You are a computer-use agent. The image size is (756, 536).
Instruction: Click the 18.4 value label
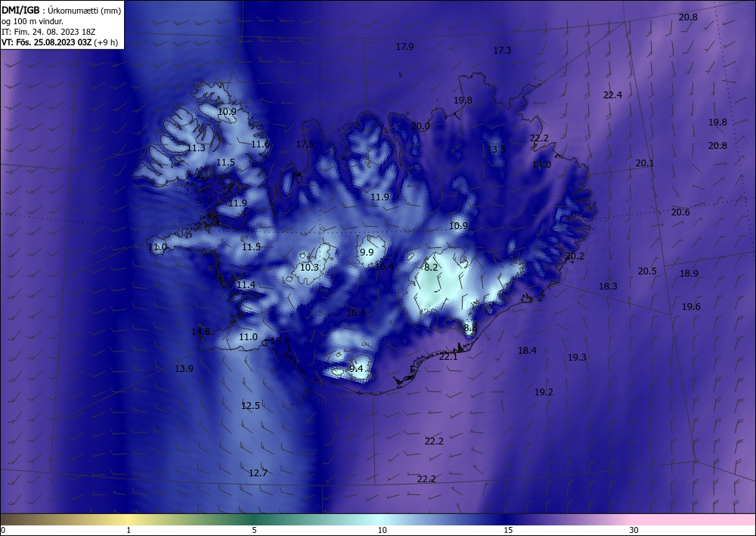pos(527,351)
